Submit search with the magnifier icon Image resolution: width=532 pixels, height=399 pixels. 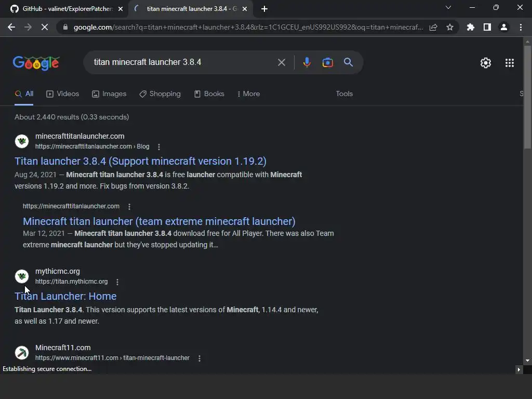(x=348, y=62)
